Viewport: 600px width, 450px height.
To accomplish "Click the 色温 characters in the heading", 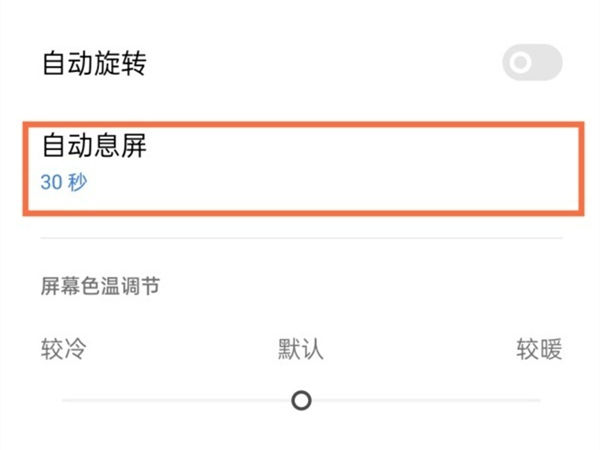I will tap(100, 287).
